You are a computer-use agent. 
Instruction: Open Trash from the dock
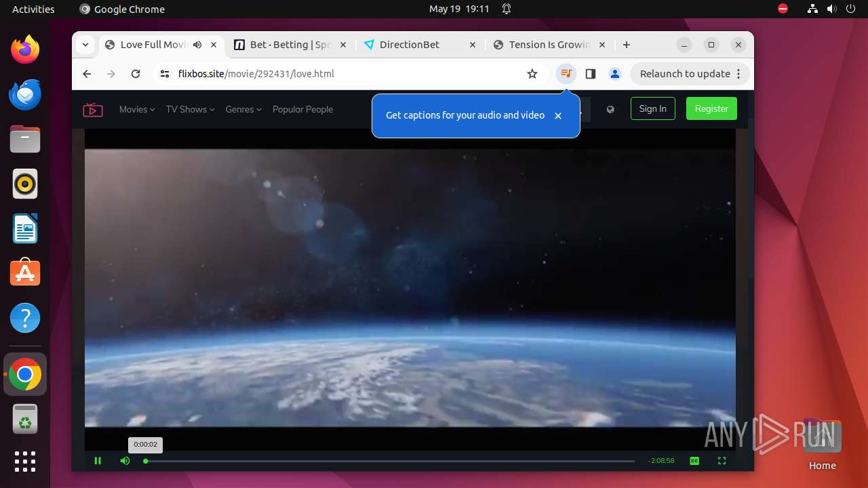click(25, 419)
